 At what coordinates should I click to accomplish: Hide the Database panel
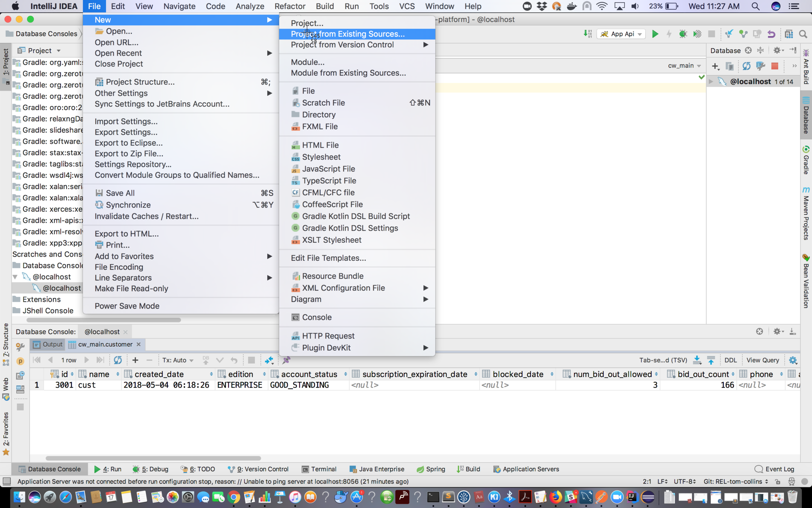[x=793, y=50]
